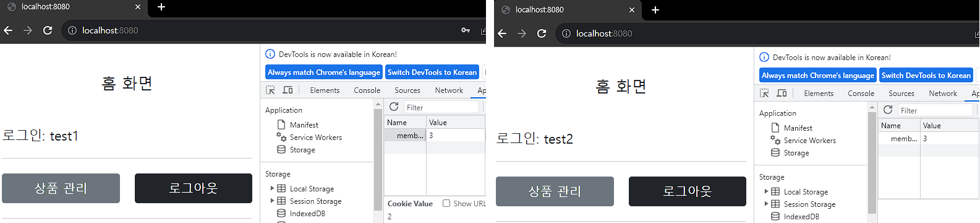
Task: Click Always match Chrome's language in right DevTools
Action: click(x=818, y=76)
